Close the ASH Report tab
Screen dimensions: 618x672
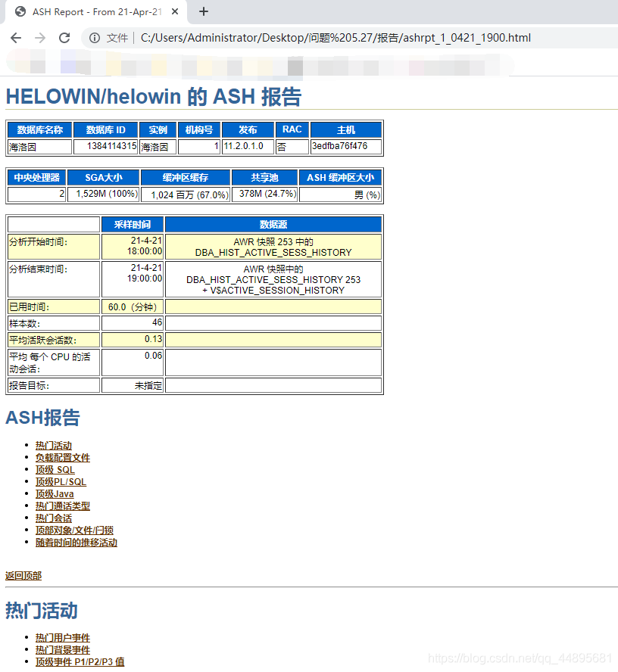click(x=174, y=11)
